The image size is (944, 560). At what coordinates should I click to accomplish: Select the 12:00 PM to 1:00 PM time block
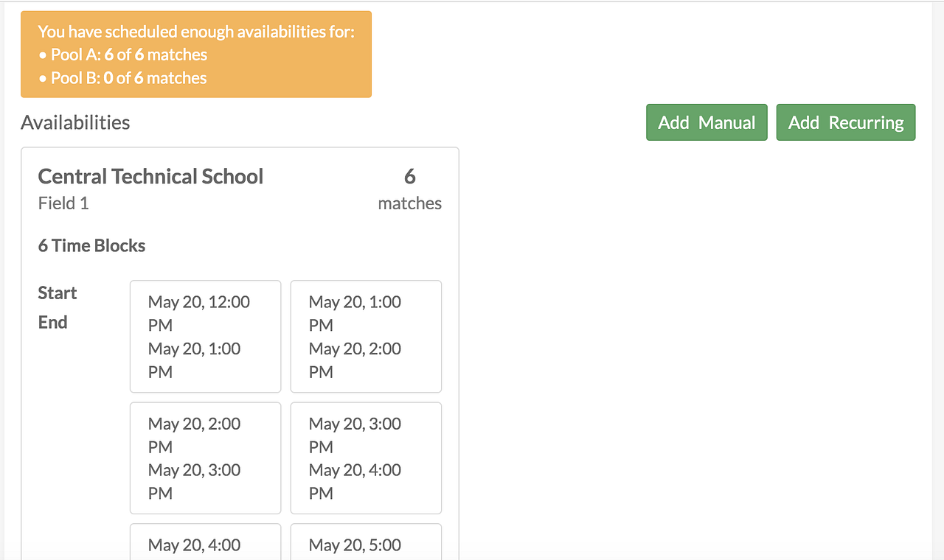(x=205, y=336)
